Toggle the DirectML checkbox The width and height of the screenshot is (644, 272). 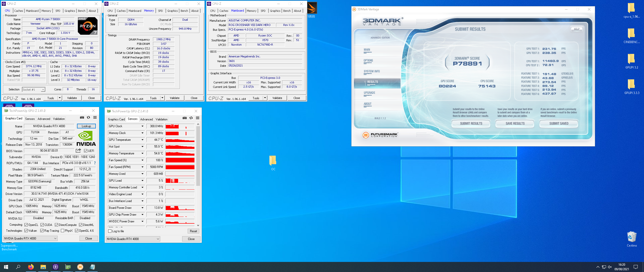click(x=81, y=225)
